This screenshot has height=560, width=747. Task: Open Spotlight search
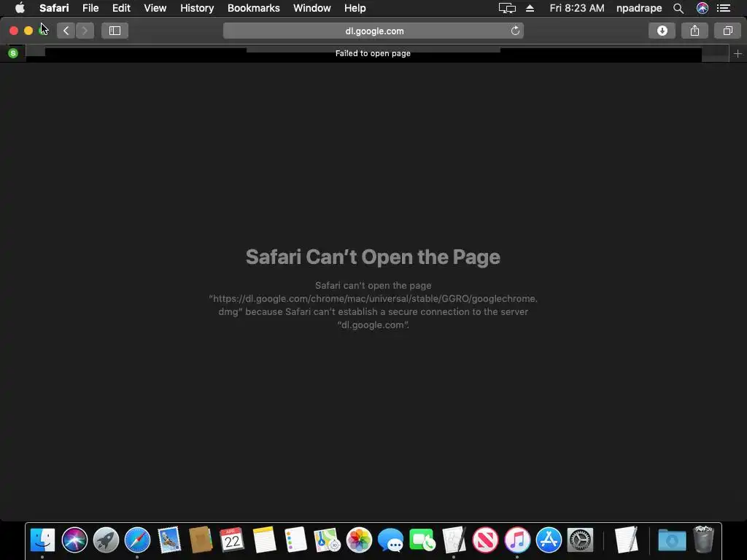[678, 8]
